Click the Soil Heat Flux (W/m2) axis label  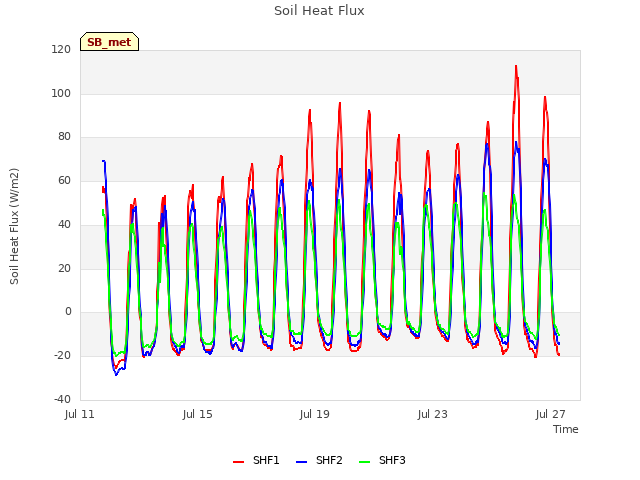(x=14, y=226)
